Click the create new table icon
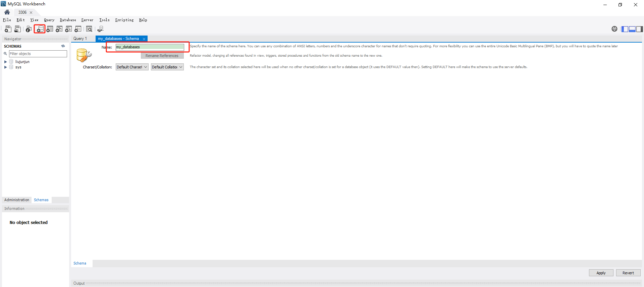The image size is (644, 287). click(x=50, y=29)
